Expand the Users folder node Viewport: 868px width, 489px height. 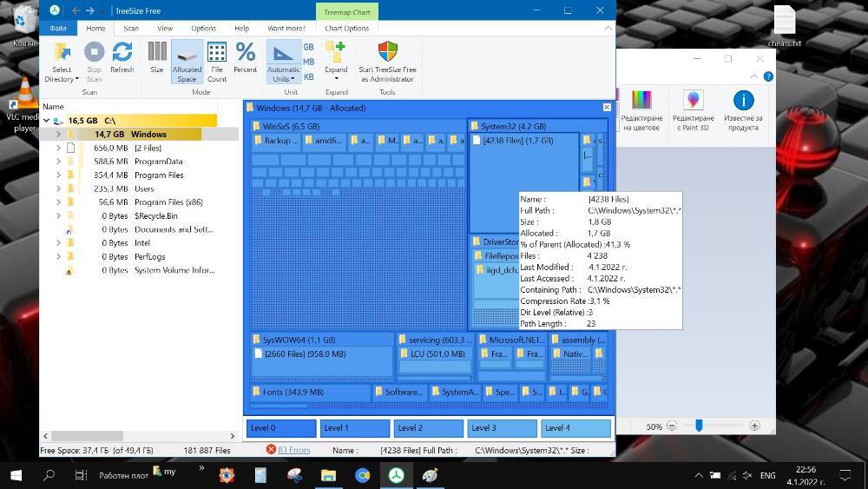coord(58,188)
